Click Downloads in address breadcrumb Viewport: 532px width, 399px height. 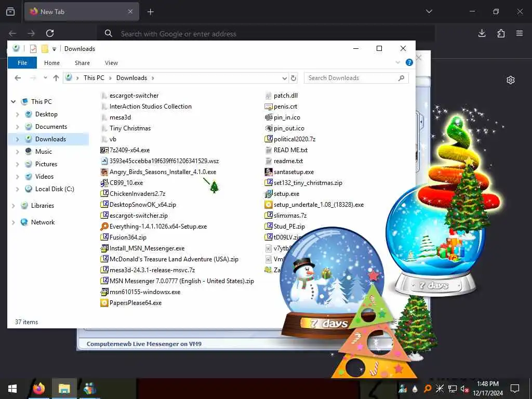pos(131,78)
